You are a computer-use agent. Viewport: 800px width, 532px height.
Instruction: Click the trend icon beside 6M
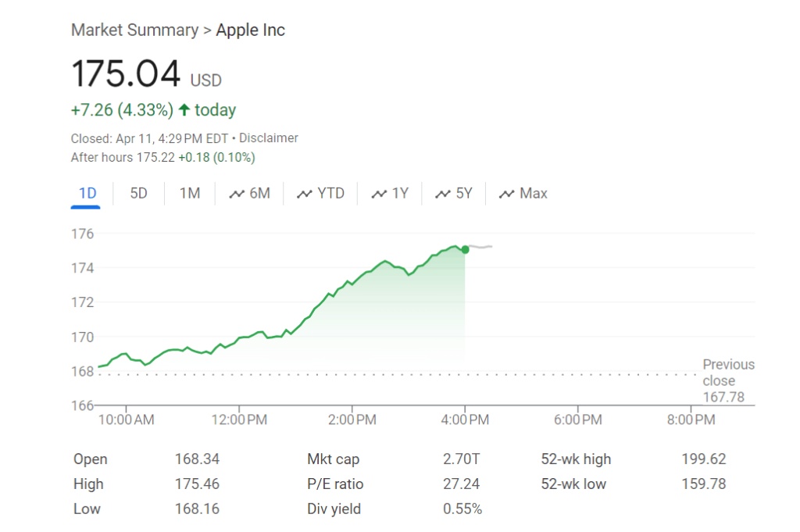pyautogui.click(x=236, y=194)
